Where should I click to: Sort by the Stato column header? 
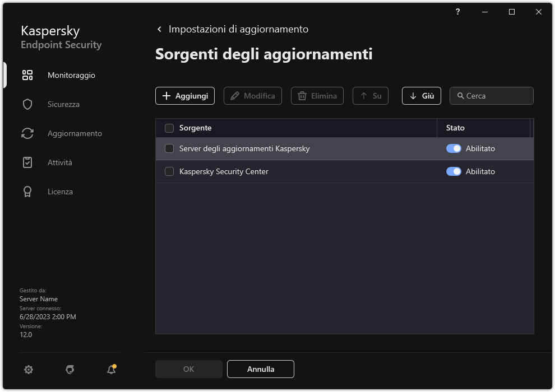point(455,128)
